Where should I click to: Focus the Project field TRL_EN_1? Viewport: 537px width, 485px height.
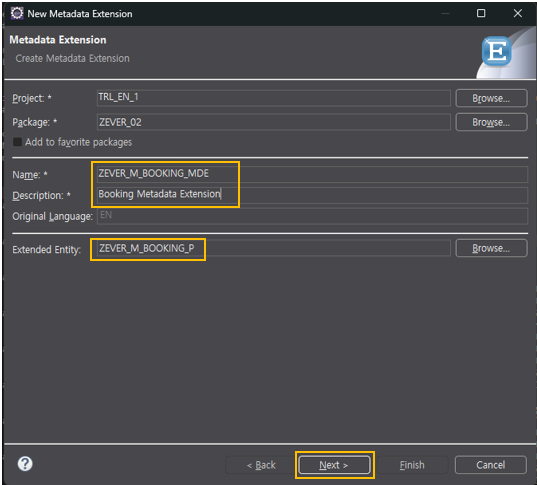click(274, 98)
